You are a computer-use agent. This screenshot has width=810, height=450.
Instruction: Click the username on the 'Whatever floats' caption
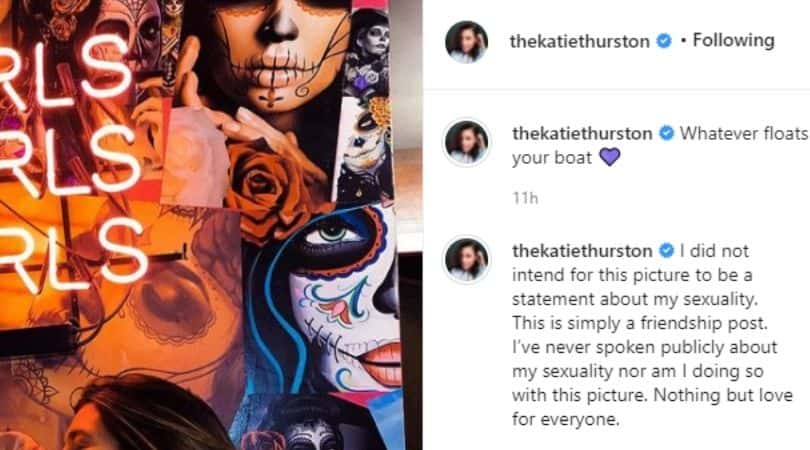click(x=582, y=133)
